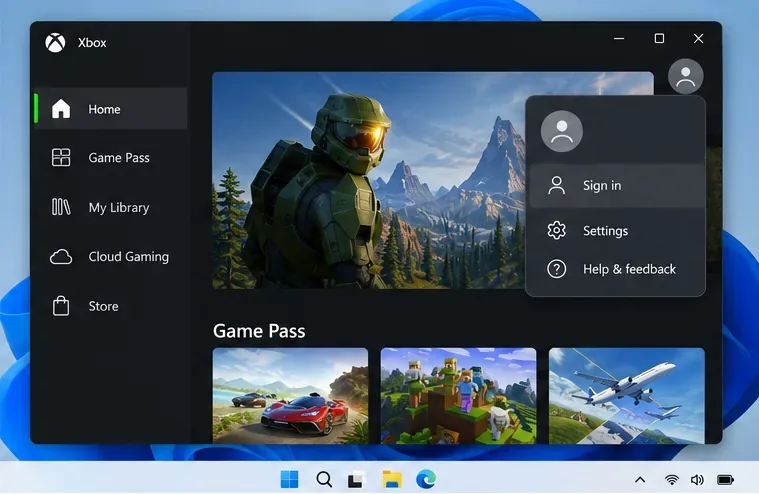The image size is (759, 494).
Task: Click the Game Pass section heading
Action: coord(259,331)
